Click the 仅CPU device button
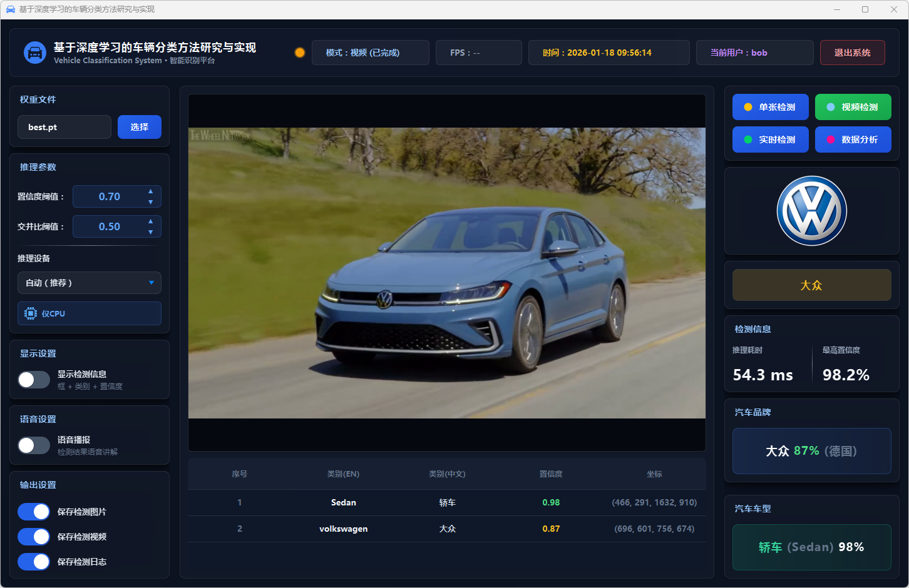909x588 pixels. (90, 313)
